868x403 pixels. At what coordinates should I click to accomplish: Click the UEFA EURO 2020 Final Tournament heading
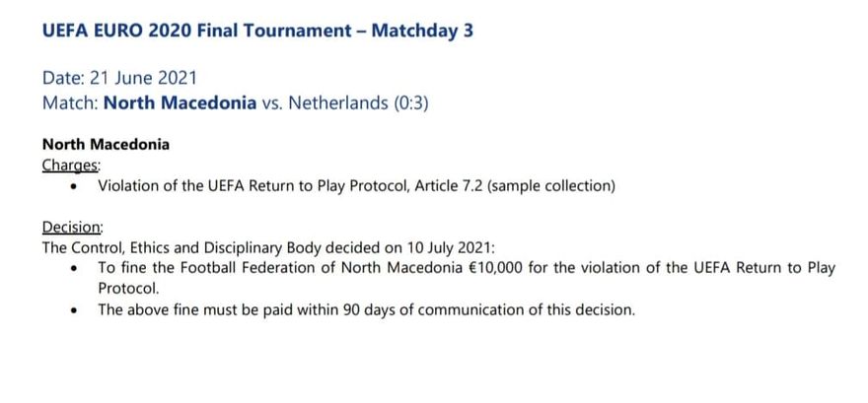[257, 31]
